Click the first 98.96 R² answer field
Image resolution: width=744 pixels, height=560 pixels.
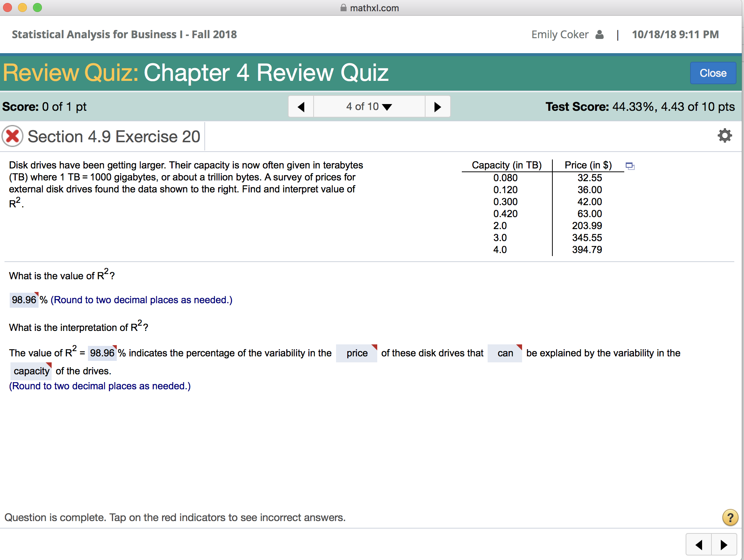24,300
